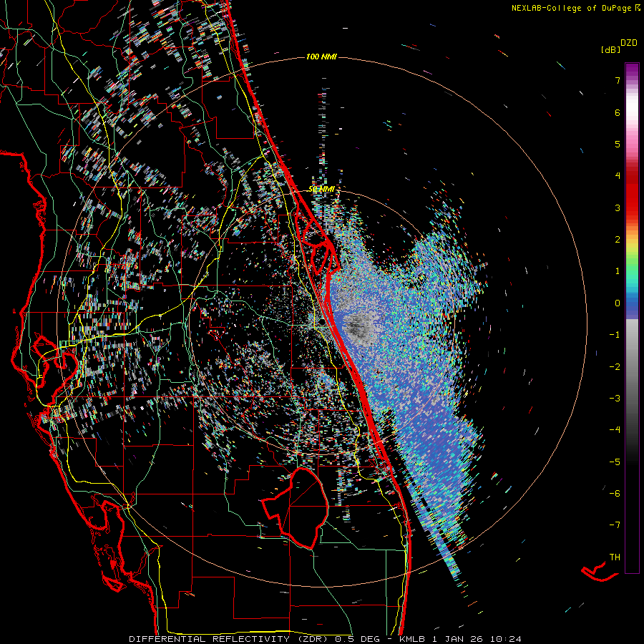Click the KMLB 1 JAN 26 10:24 timestamp
The height and width of the screenshot is (644, 644).
coord(460,639)
